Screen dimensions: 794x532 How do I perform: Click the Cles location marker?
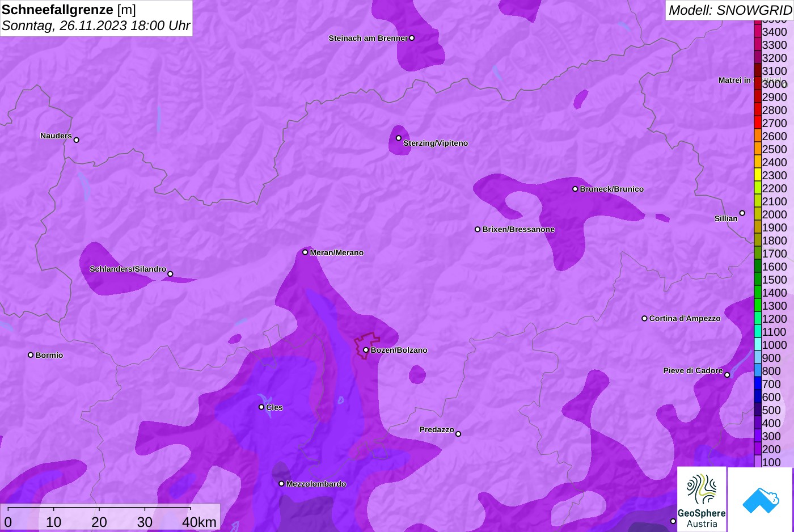[x=261, y=407]
